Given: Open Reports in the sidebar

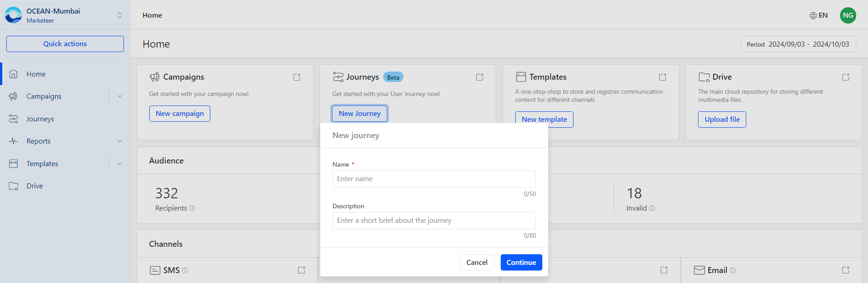Looking at the screenshot, I should click(38, 141).
